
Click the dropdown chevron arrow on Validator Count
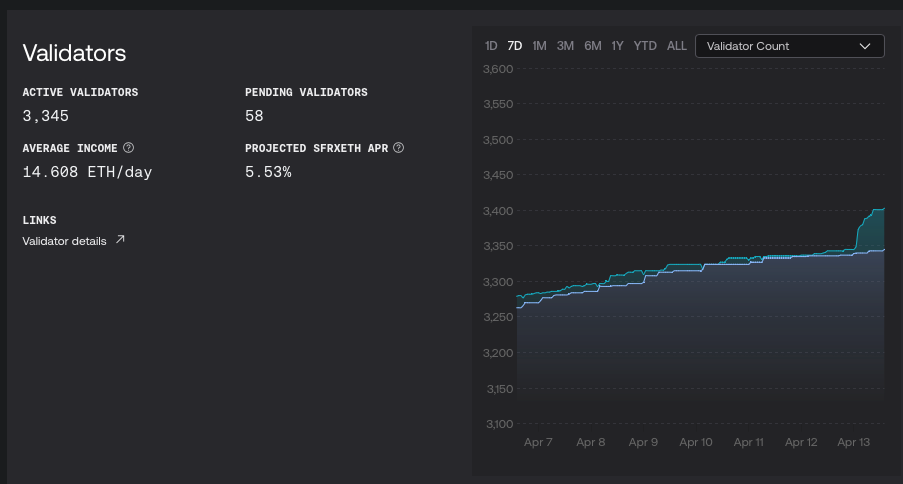865,46
